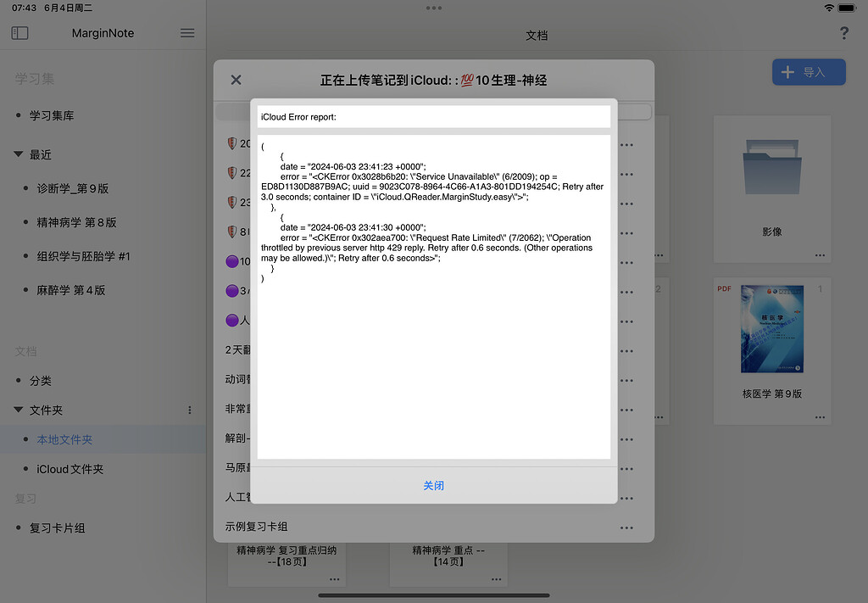Tap the blue 导入 import button
Image resolution: width=868 pixels, height=603 pixels.
coord(808,72)
